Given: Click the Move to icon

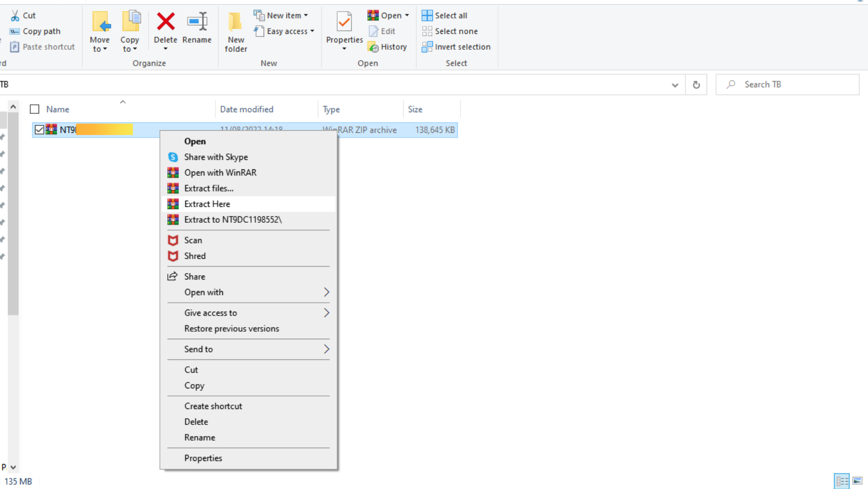Looking at the screenshot, I should point(100,23).
